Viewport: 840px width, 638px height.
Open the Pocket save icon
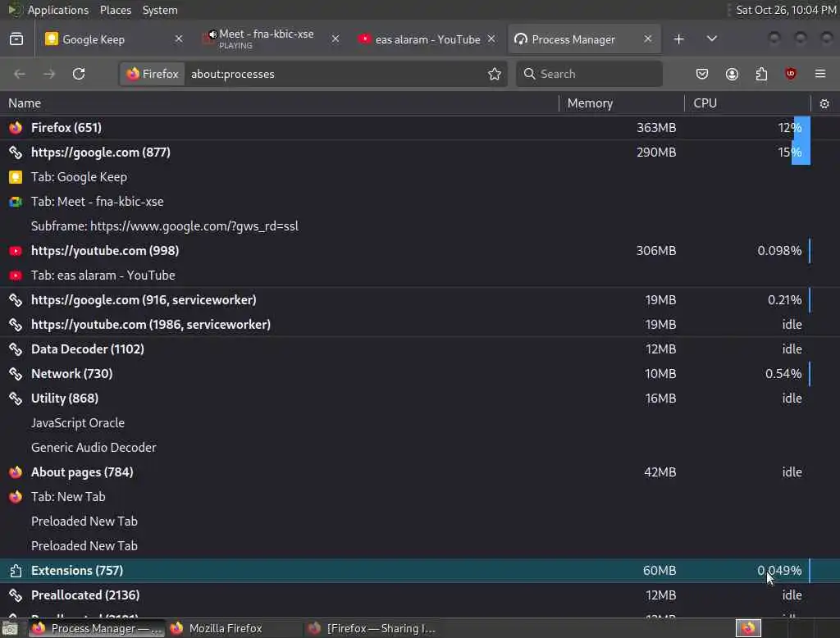pos(702,74)
